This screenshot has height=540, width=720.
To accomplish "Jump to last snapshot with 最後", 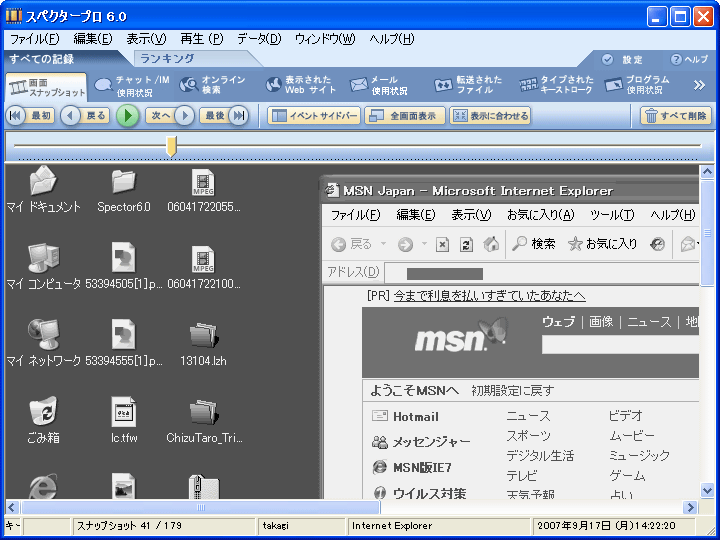I will 224,115.
